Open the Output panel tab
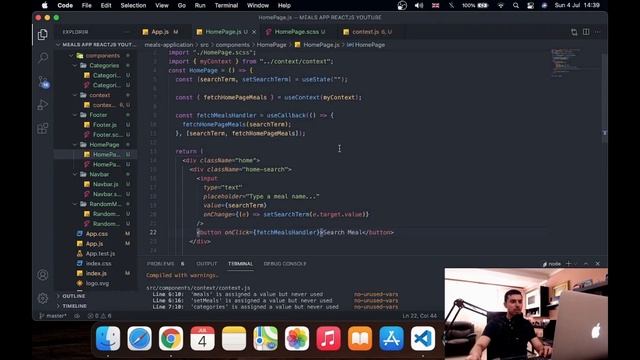 coord(207,264)
